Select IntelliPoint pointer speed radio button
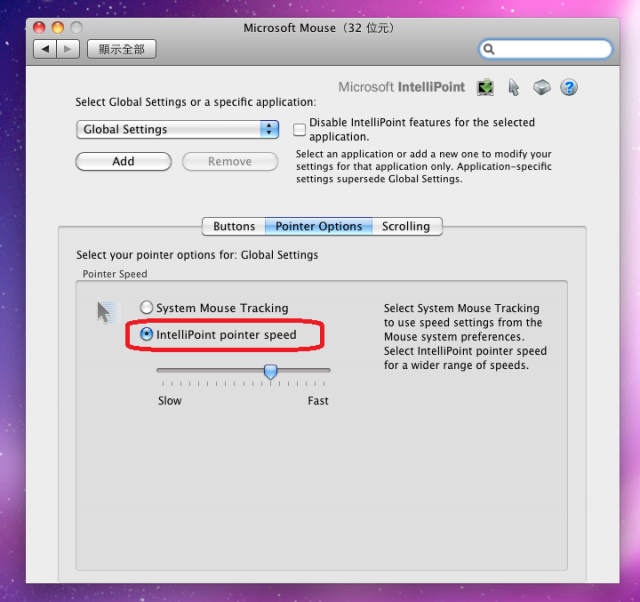 point(146,334)
